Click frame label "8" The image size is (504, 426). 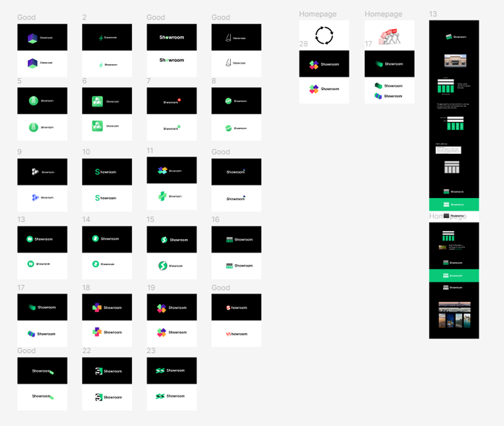point(213,81)
